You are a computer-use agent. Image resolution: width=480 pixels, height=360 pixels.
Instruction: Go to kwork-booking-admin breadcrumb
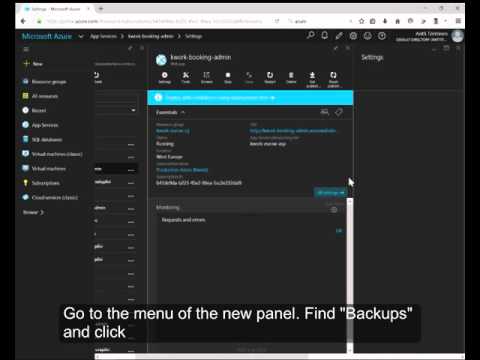point(151,36)
